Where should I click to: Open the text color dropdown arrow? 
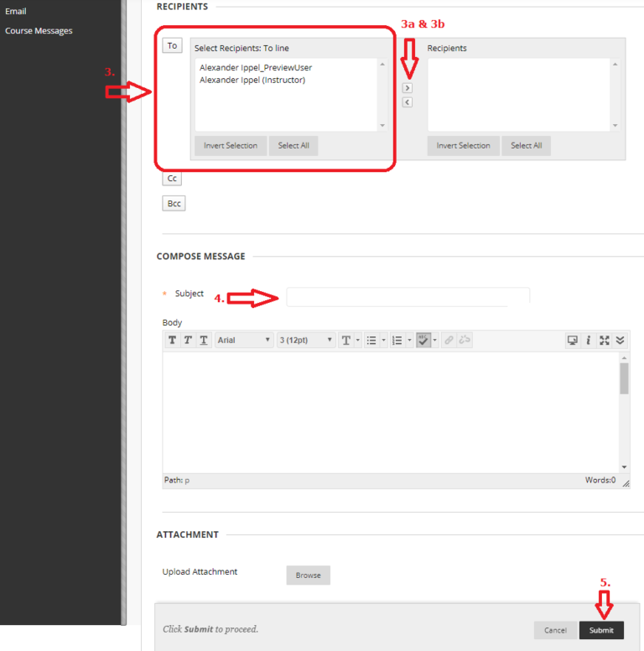pos(358,341)
